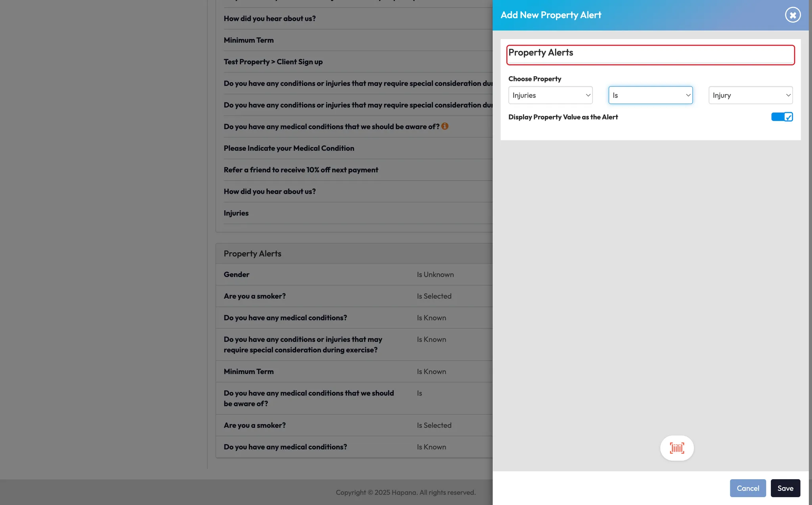This screenshot has height=505, width=812.
Task: Click Refer a friend property row
Action: 301,170
